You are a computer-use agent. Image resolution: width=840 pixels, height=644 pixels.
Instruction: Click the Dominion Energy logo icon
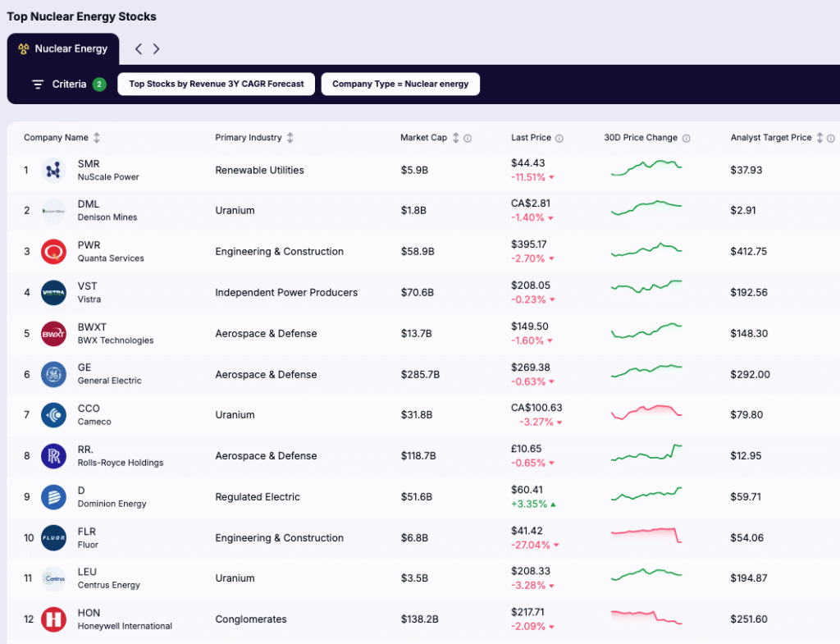click(53, 497)
